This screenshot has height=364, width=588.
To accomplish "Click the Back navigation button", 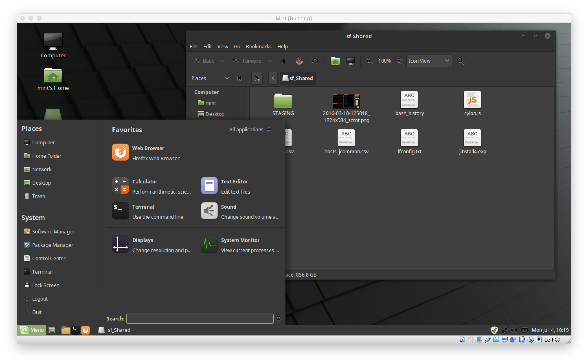I will 204,61.
